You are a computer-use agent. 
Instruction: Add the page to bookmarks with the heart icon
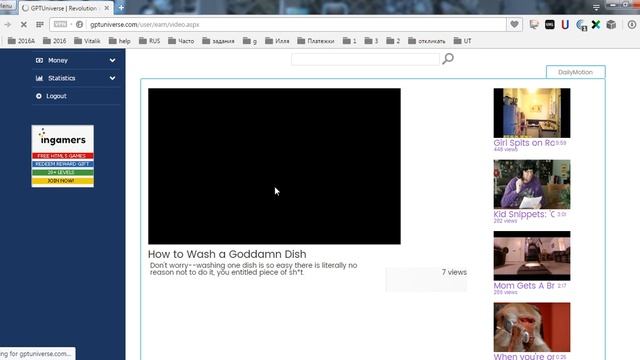click(x=514, y=24)
